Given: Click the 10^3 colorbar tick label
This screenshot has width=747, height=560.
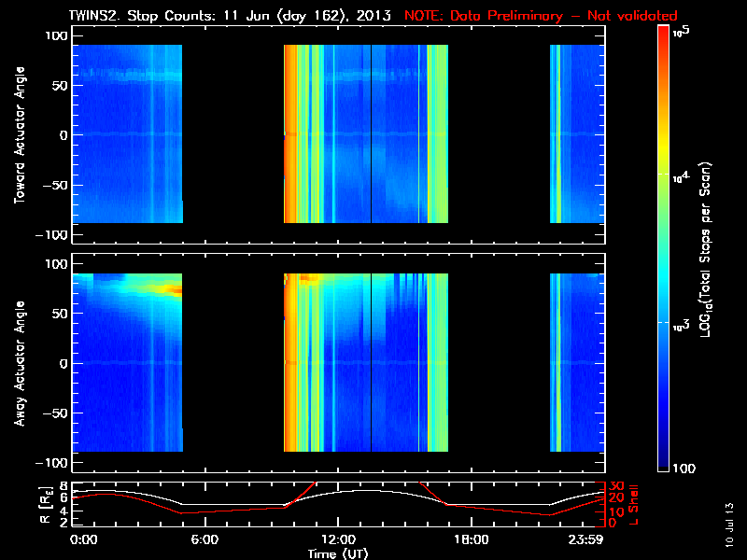Looking at the screenshot, I should pyautogui.click(x=679, y=324).
